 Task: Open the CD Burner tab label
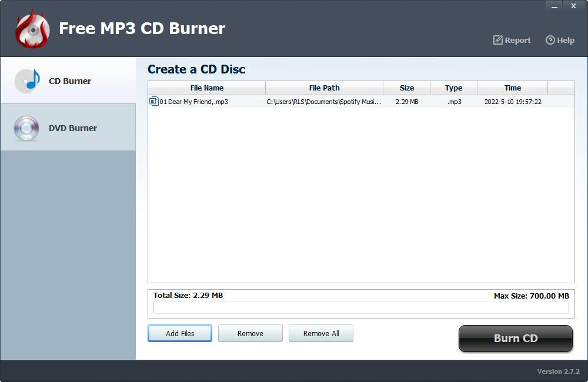click(70, 81)
